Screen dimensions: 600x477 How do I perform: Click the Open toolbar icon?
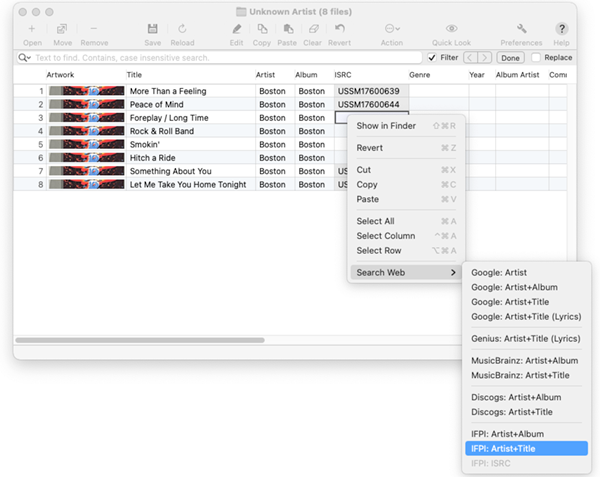tap(32, 29)
